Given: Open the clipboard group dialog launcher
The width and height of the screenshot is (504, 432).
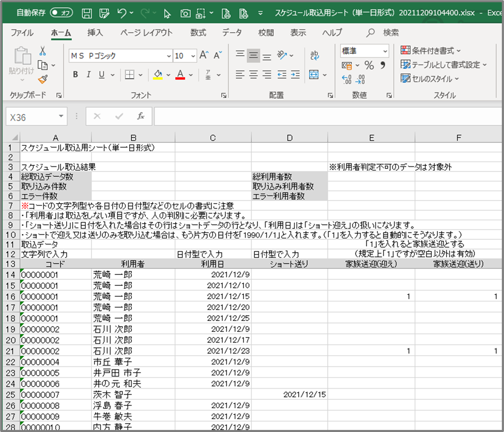Looking at the screenshot, I should tap(59, 95).
